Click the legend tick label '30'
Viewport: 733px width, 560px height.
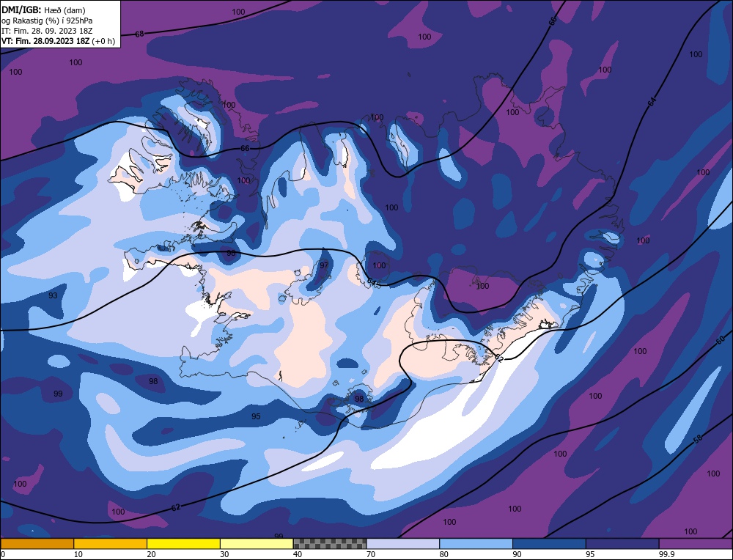(224, 554)
